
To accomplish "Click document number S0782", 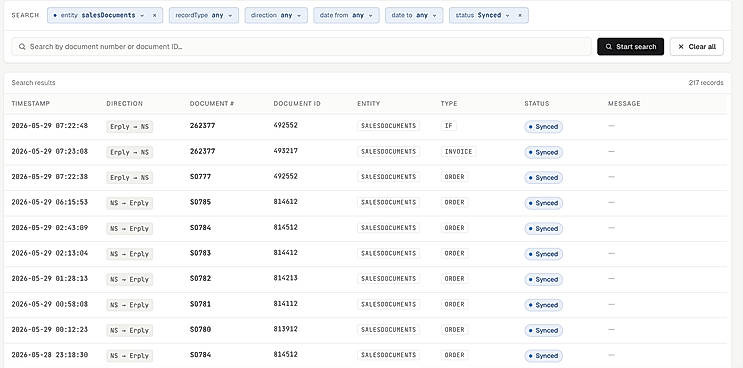I will click(x=200, y=278).
